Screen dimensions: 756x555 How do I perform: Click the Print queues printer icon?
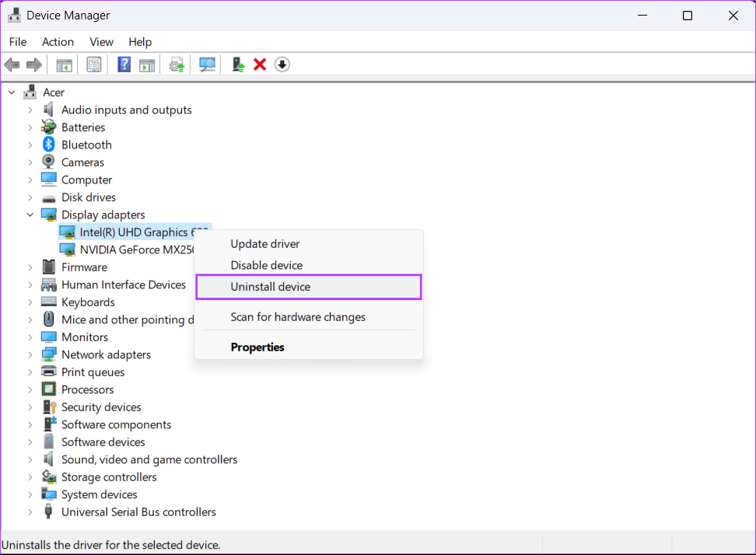pyautogui.click(x=49, y=372)
